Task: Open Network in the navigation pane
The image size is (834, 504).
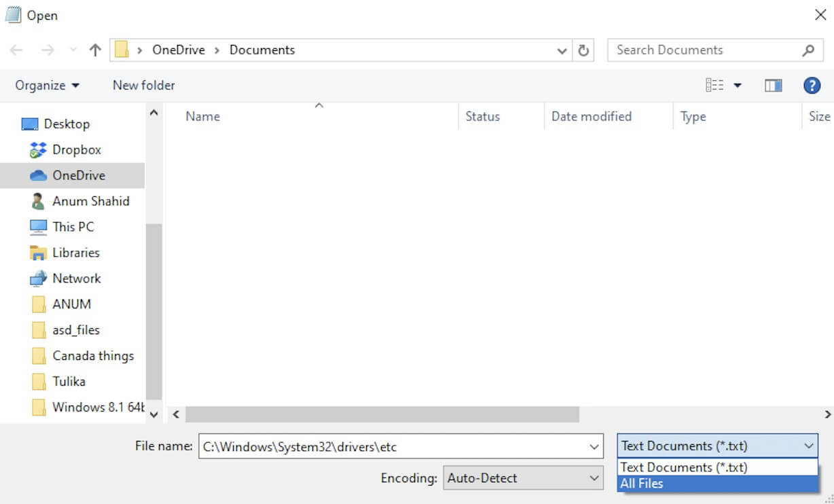Action: point(76,278)
